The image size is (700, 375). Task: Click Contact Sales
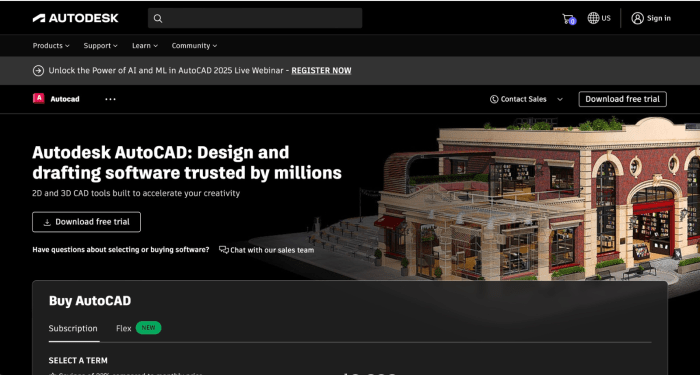518,99
